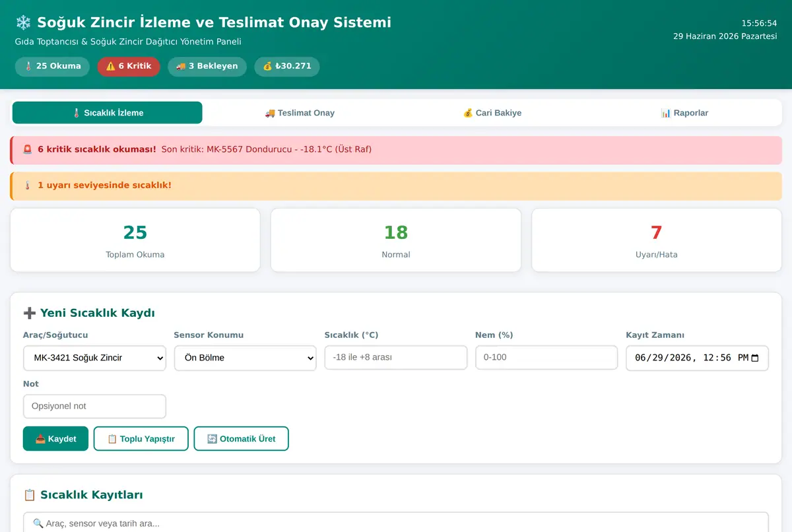Focus the Nem (%) input field

click(546, 357)
